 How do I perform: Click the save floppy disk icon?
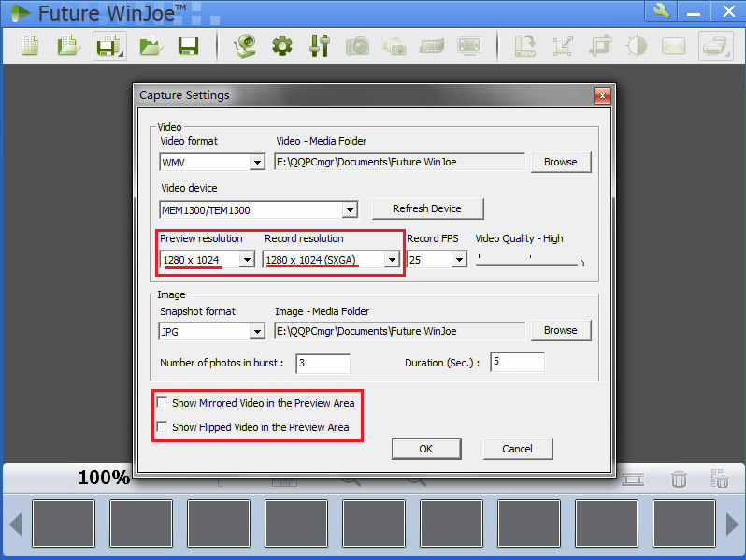188,46
